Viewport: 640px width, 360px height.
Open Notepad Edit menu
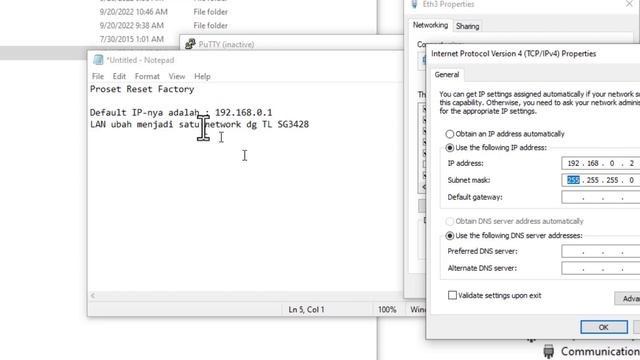(119, 76)
